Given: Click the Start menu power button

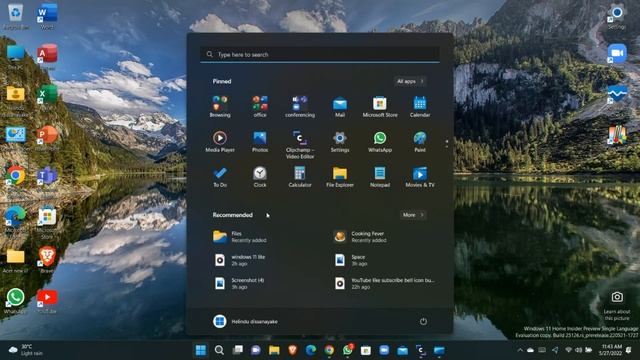Looking at the screenshot, I should point(423,321).
